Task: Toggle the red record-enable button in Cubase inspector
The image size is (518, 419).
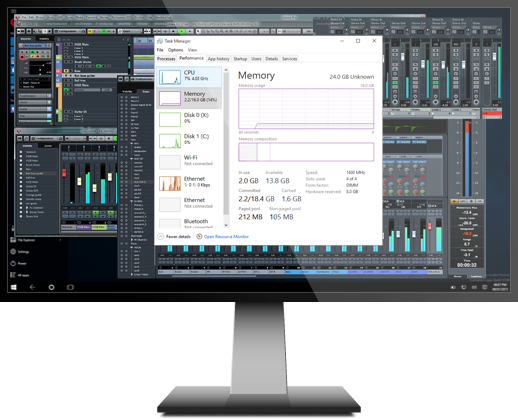Action: [x=22, y=57]
